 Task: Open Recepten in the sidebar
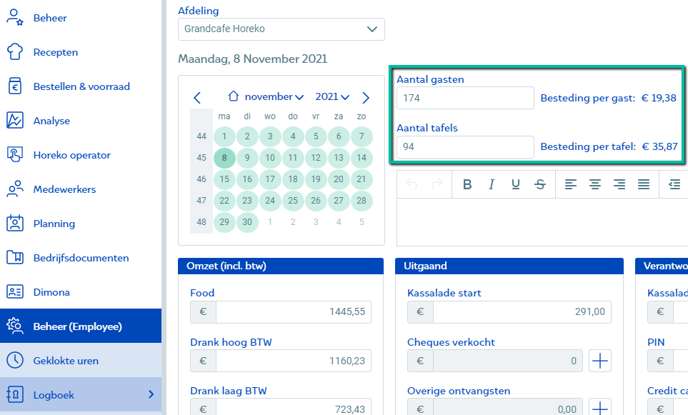(56, 52)
